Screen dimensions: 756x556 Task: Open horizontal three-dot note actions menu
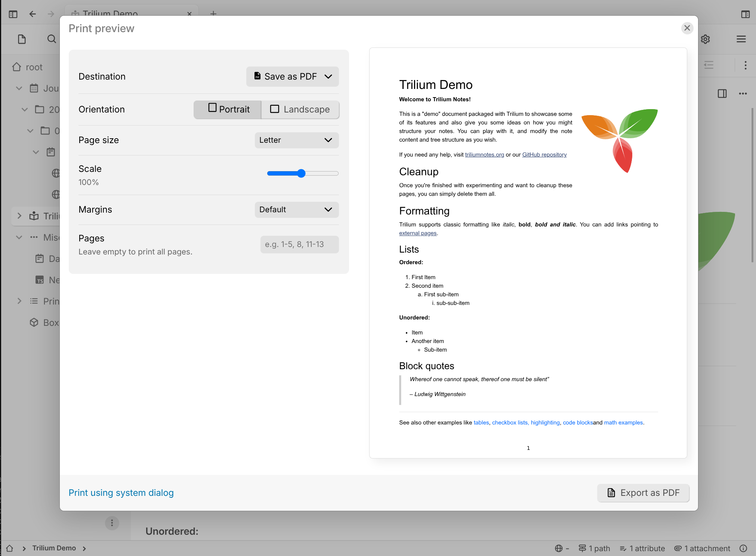(x=743, y=93)
